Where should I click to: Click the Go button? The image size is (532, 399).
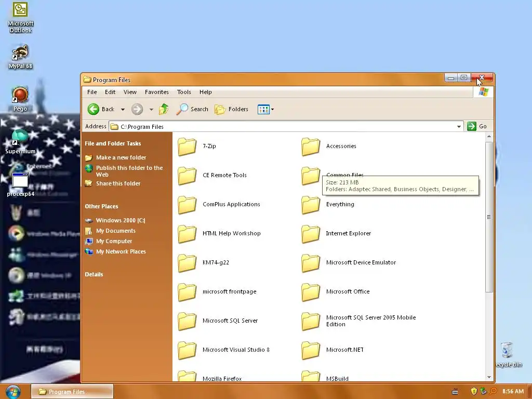pos(477,126)
